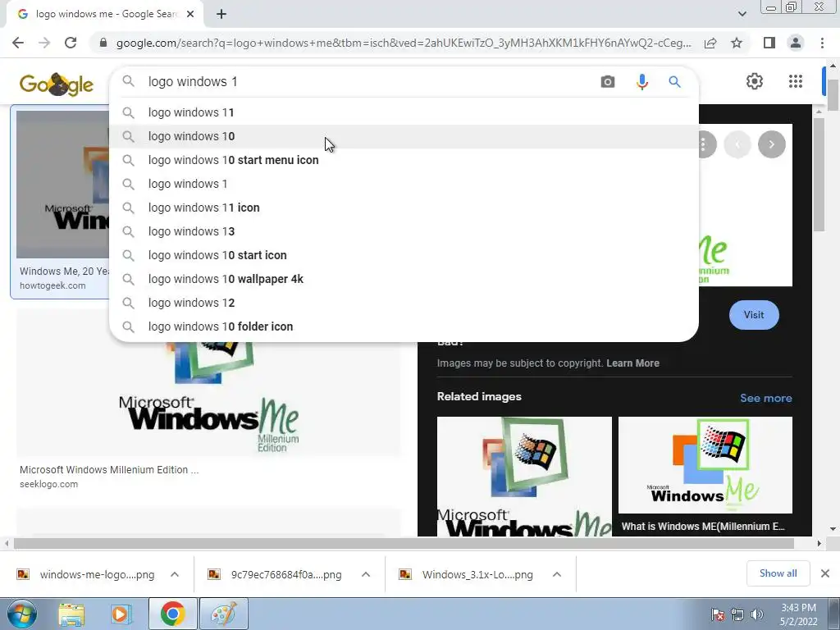Close the 'logo windows me' tab
Screen dimensions: 840x630
pyautogui.click(x=190, y=14)
